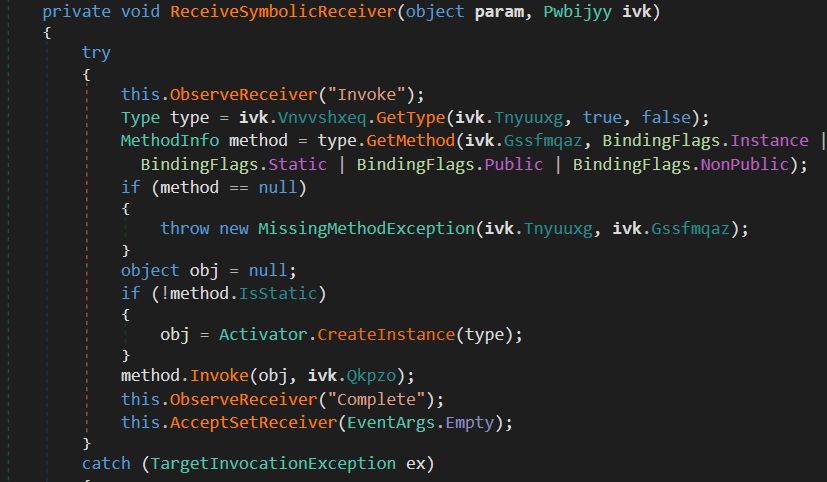827x482 pixels.
Task: Click the GetMethod call
Action: [x=410, y=140]
